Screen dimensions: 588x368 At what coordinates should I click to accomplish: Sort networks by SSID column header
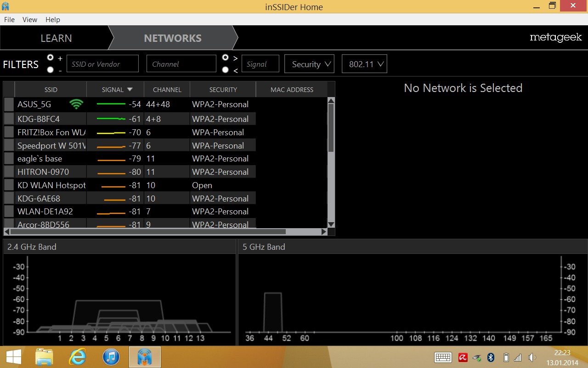pyautogui.click(x=51, y=90)
